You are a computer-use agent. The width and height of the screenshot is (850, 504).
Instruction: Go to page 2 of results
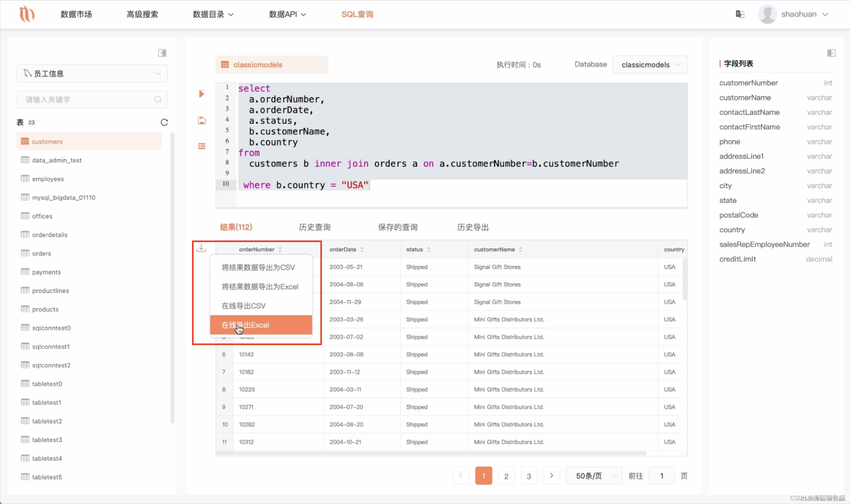click(506, 476)
